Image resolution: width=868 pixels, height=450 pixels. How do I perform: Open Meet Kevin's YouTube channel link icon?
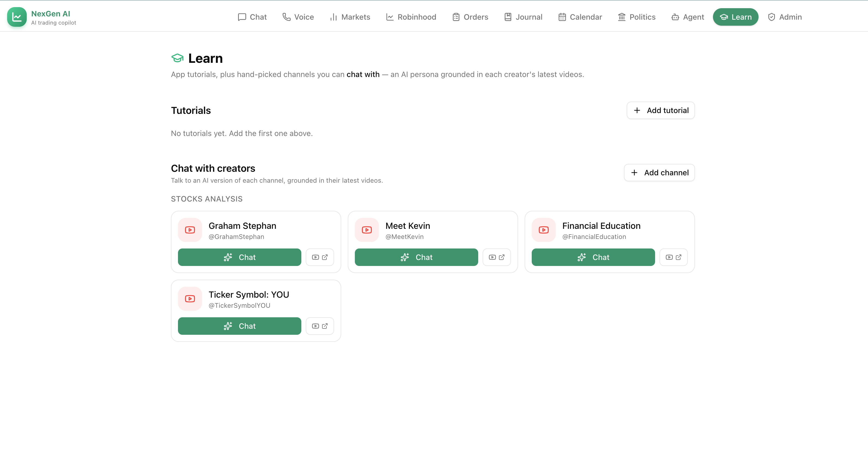(x=497, y=257)
